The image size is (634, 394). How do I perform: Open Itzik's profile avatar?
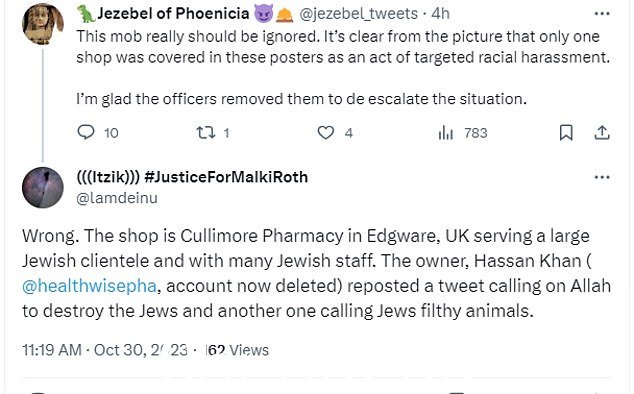42,187
